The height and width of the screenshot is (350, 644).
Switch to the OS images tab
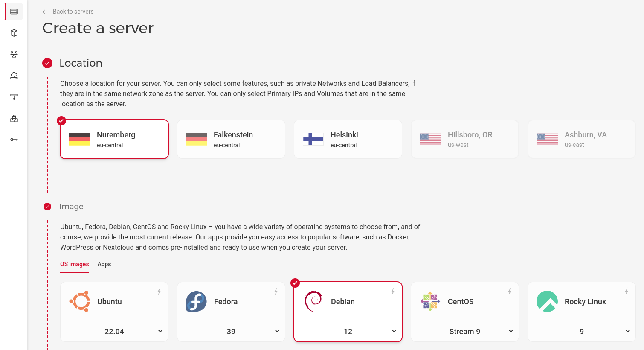74,264
